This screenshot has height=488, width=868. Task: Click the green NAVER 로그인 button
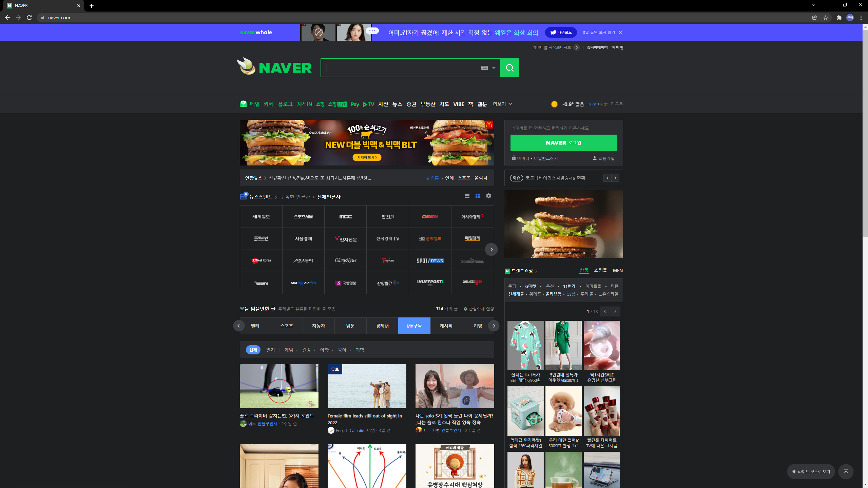pyautogui.click(x=563, y=143)
